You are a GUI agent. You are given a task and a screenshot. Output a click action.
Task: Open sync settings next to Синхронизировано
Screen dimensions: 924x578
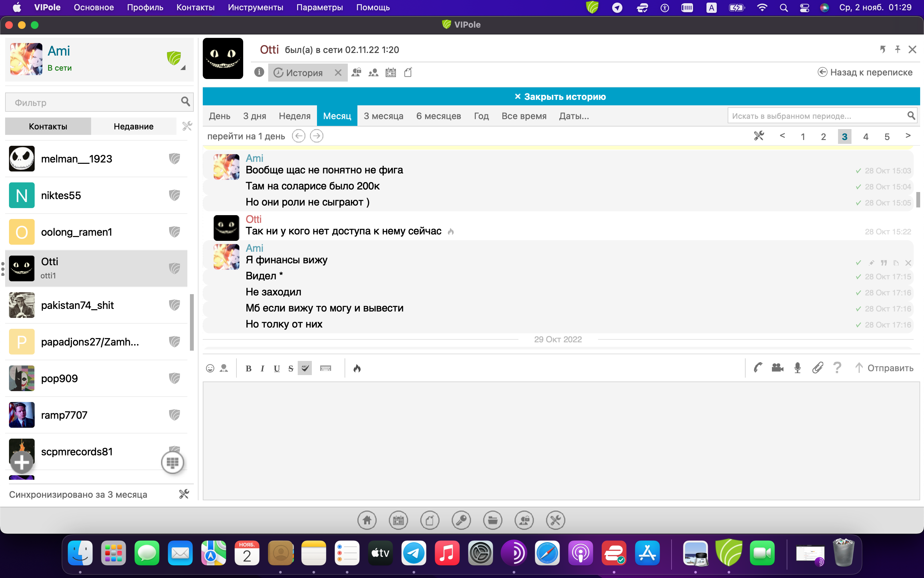(x=184, y=494)
